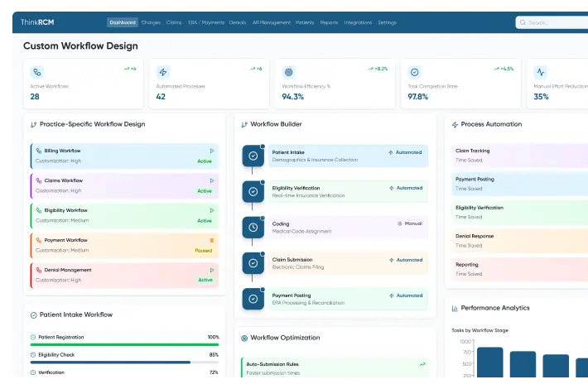Open AR Management tab
The height and width of the screenshot is (389, 588).
[271, 22]
